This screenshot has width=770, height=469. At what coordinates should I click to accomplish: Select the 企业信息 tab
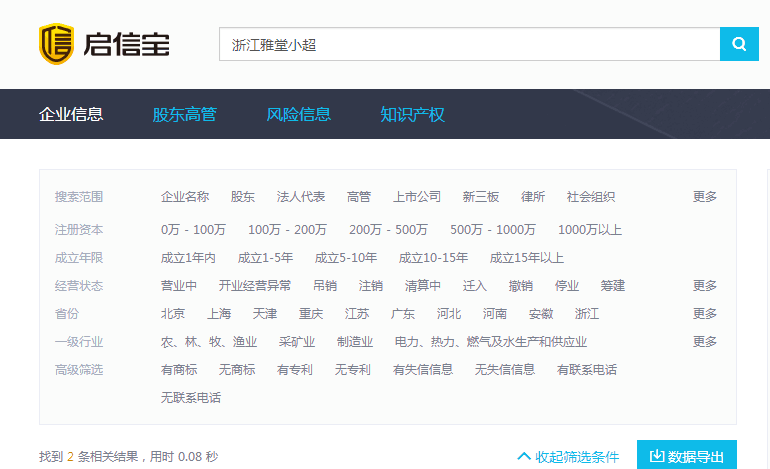point(71,114)
